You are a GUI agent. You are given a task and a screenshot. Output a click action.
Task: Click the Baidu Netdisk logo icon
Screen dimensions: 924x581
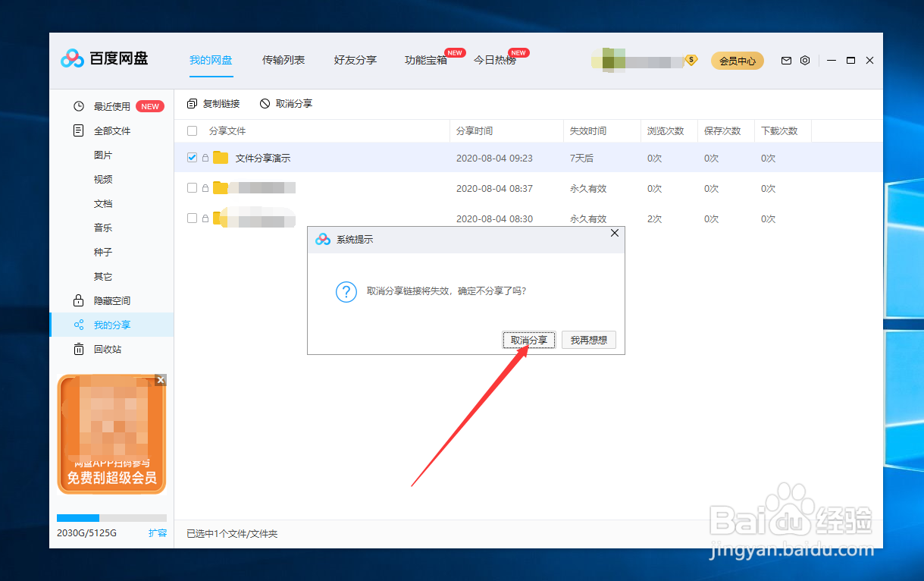pyautogui.click(x=72, y=59)
